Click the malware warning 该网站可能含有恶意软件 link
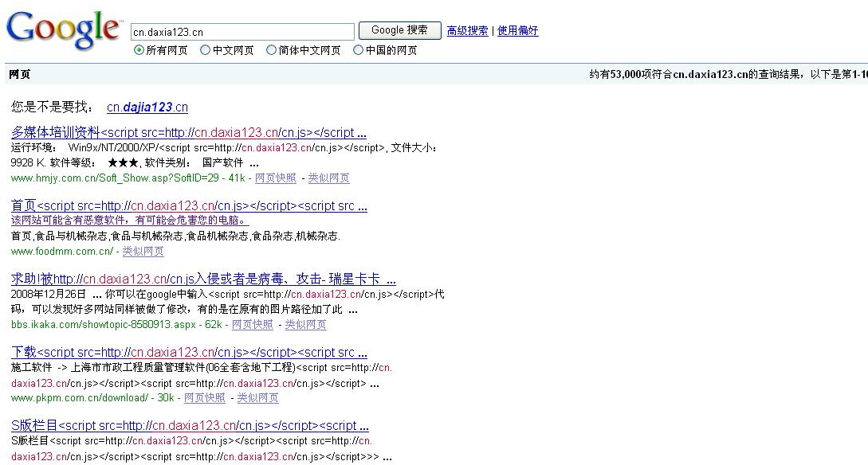The image size is (868, 465). (130, 220)
